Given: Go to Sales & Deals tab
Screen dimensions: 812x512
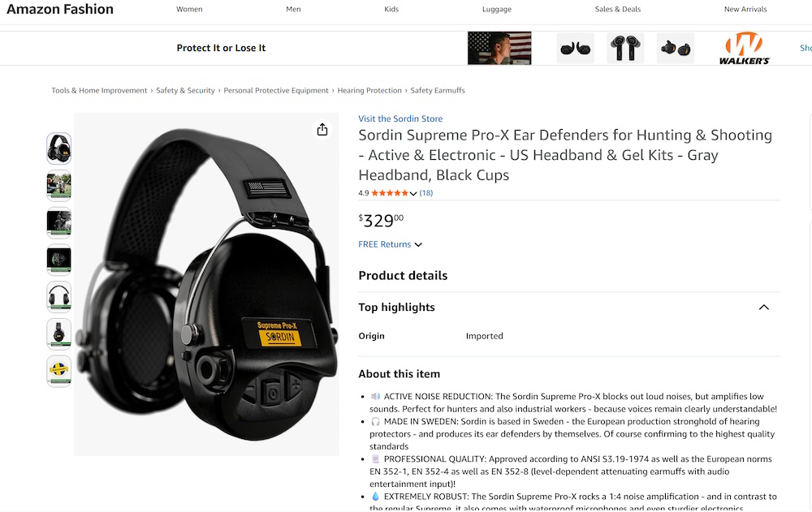Looking at the screenshot, I should click(617, 9).
